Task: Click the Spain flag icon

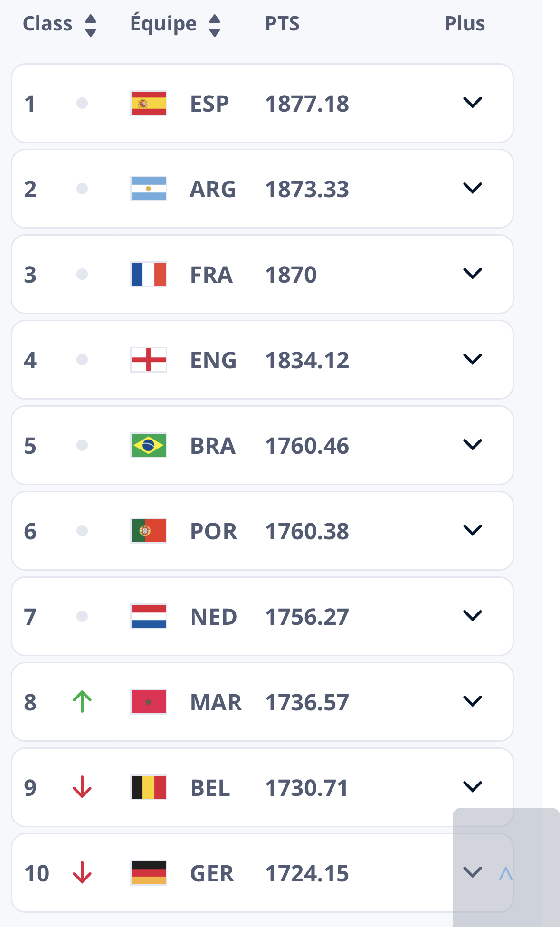Action: 149,103
